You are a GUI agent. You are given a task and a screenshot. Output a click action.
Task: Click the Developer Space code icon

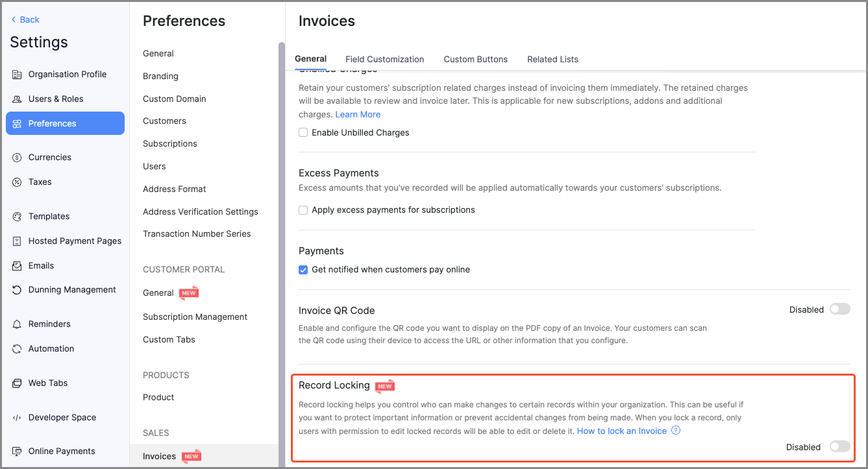(x=17, y=418)
